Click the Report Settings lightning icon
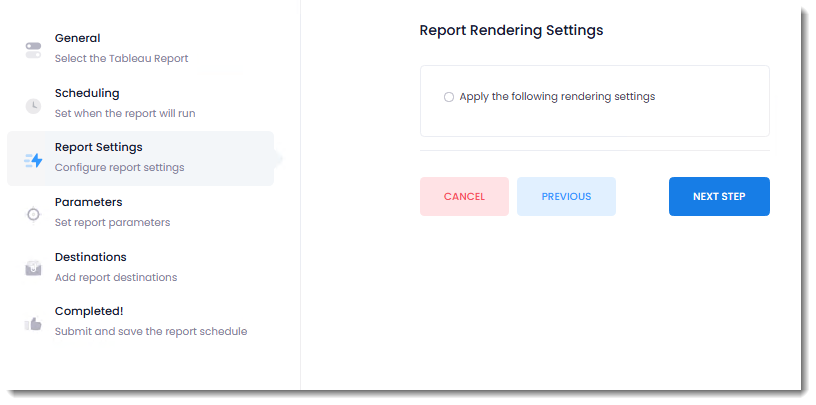Screen dimensions: 816x405 [x=33, y=160]
